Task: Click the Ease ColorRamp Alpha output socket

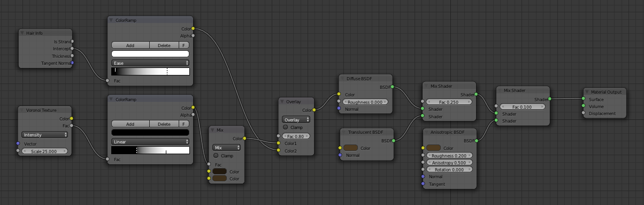Action: (193, 36)
